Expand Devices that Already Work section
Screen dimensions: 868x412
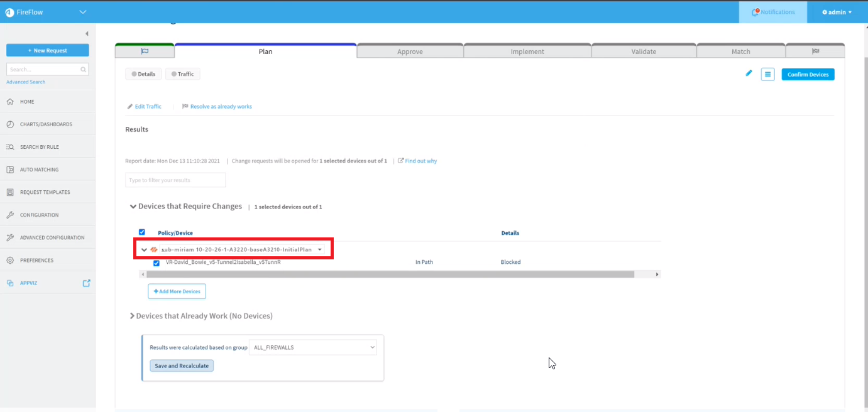132,316
